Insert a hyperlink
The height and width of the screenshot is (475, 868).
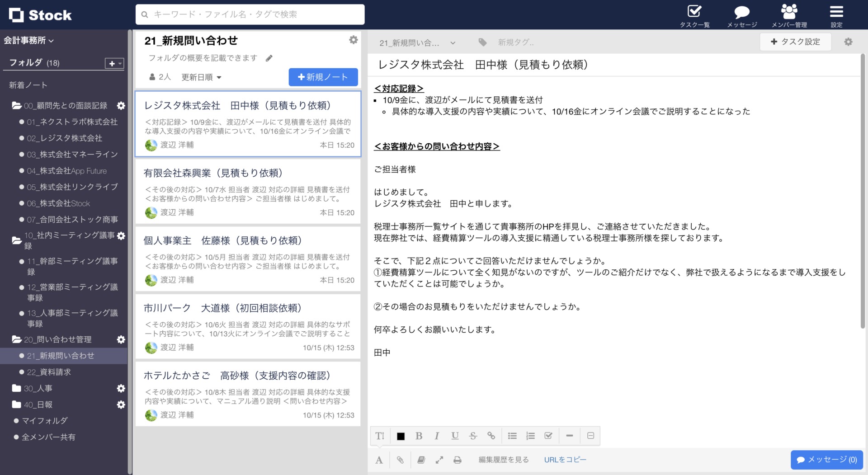(491, 436)
